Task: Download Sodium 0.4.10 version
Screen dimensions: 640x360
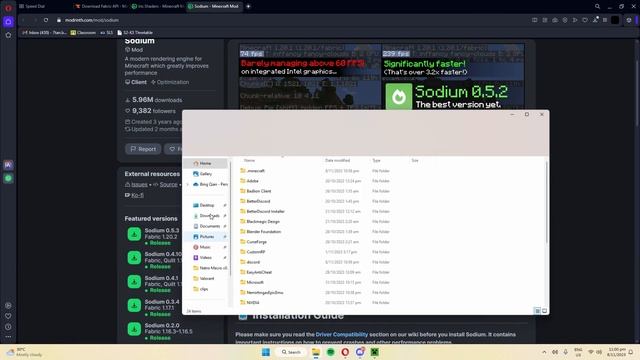Action: pos(134,258)
